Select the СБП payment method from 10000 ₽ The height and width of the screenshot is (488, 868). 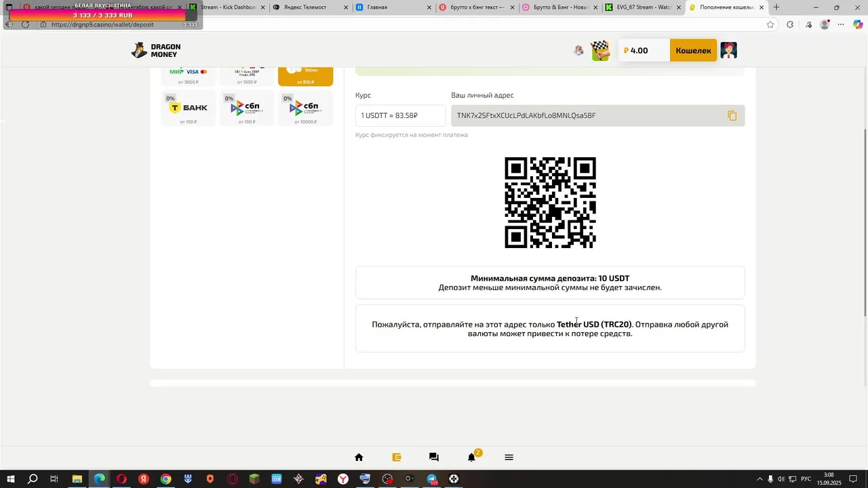305,108
